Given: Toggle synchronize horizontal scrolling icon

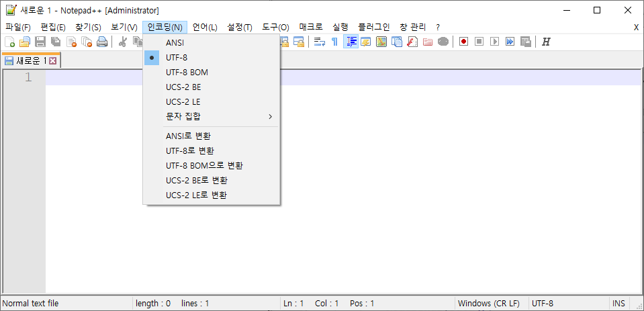Looking at the screenshot, I should click(299, 42).
